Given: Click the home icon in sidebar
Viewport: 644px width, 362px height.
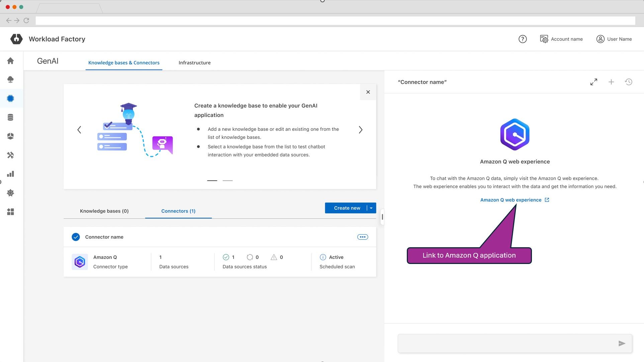Looking at the screenshot, I should [x=10, y=61].
